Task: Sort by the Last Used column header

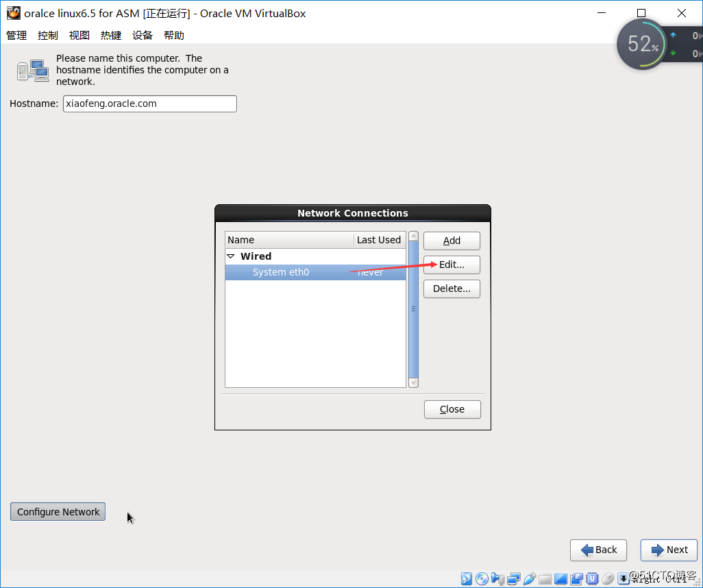Action: pos(380,240)
